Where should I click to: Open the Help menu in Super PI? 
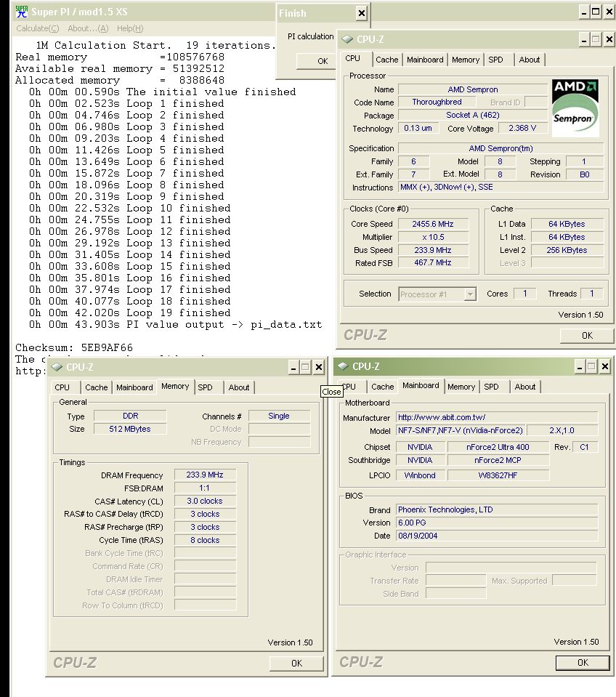point(130,28)
